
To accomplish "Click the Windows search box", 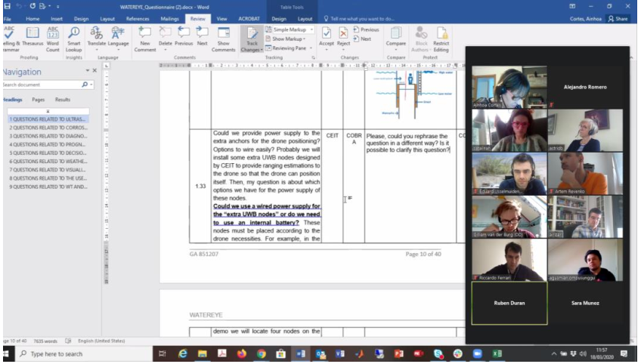I will point(84,353).
